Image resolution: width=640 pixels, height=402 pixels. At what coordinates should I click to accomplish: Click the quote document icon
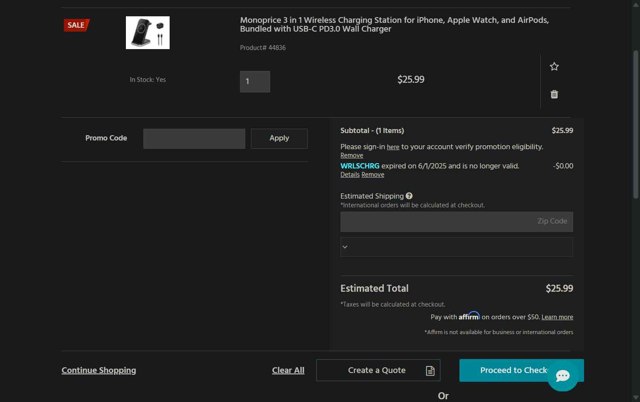point(430,371)
